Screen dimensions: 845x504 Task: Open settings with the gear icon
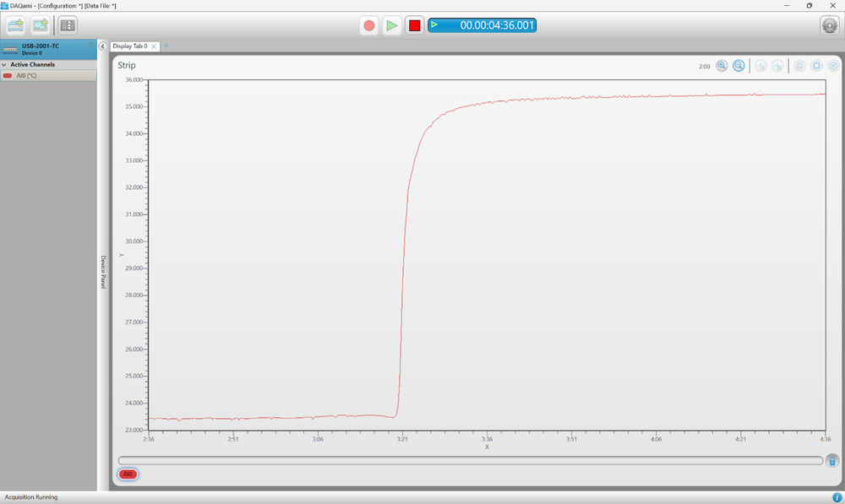830,25
